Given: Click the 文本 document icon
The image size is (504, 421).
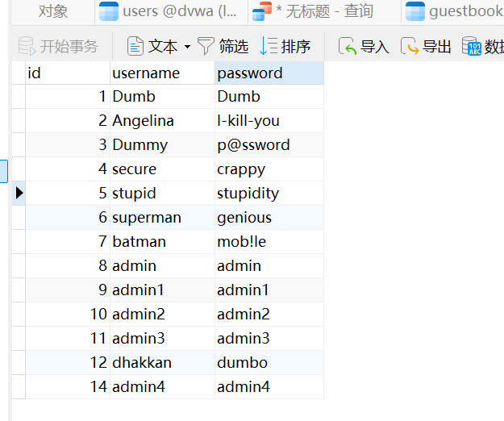Looking at the screenshot, I should pos(135,46).
